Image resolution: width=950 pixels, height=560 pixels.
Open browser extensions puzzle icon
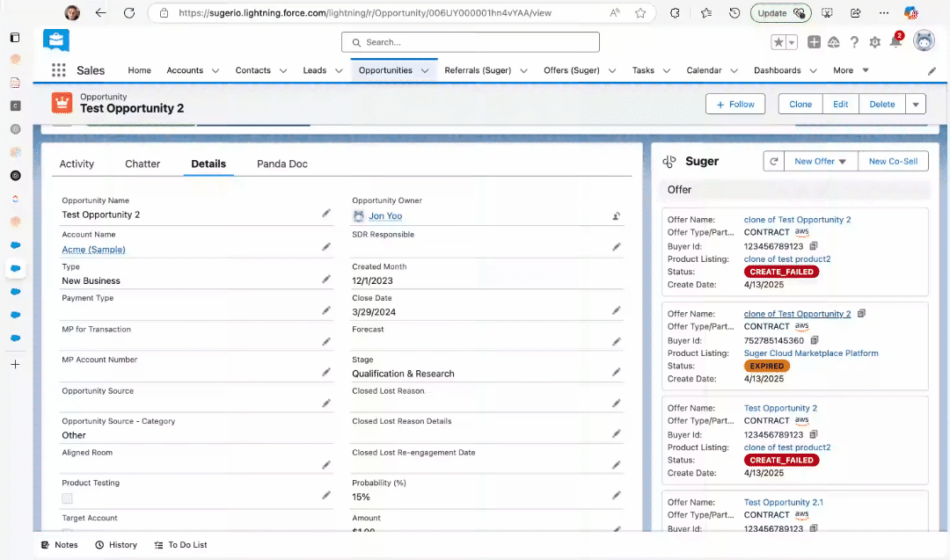pos(675,12)
